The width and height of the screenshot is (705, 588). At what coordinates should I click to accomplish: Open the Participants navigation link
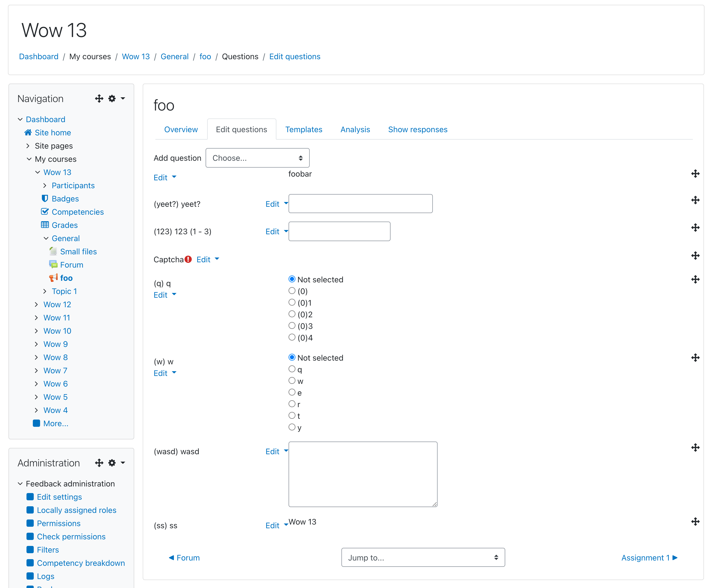coord(73,185)
